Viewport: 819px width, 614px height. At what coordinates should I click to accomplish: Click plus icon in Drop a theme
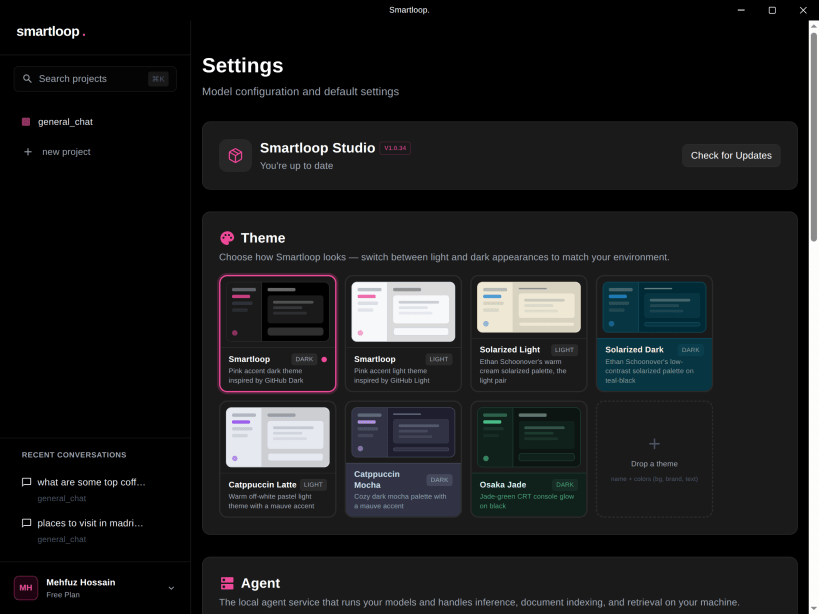pos(654,444)
